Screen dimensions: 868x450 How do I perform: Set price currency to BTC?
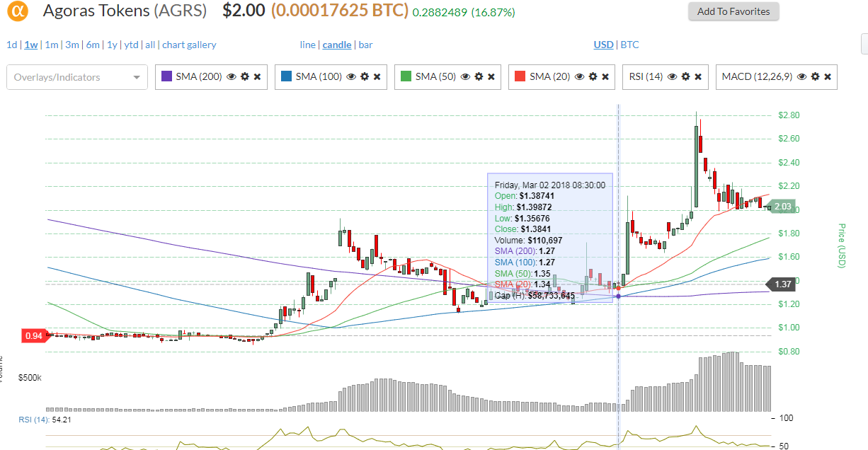[629, 45]
